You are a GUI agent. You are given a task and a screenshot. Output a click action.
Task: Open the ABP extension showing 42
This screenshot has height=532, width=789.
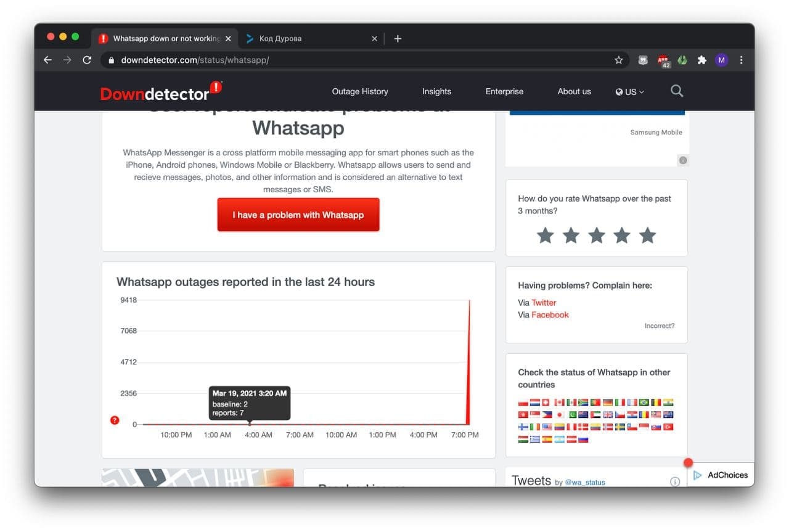point(663,60)
